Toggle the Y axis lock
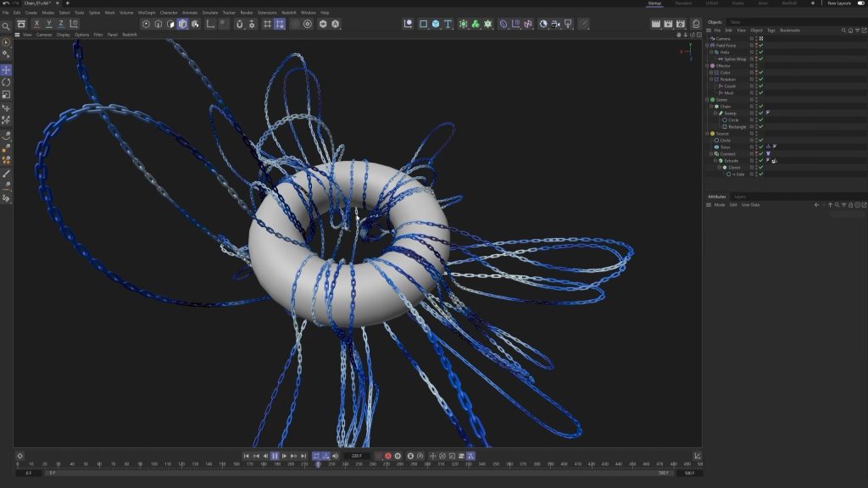 coord(48,24)
